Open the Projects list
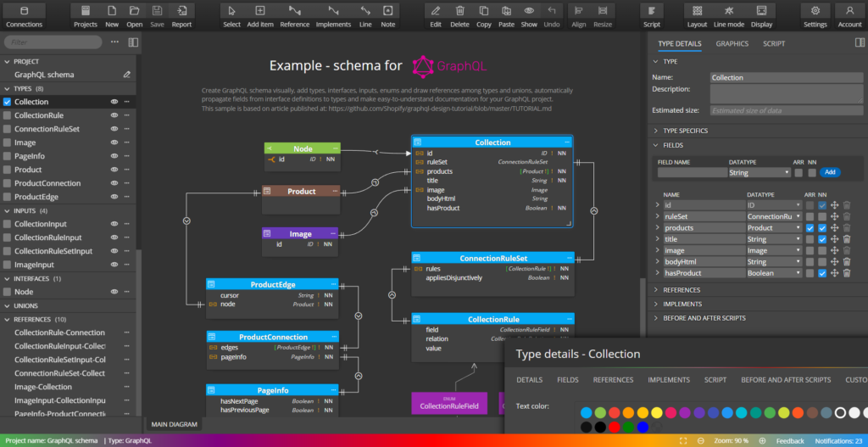The image size is (868, 447). pos(86,16)
